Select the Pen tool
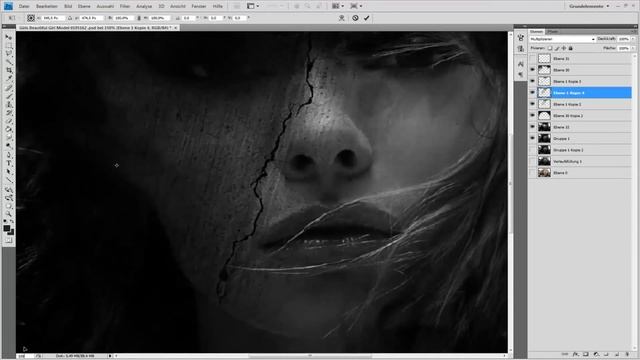This screenshot has height=360, width=640. pos(9,155)
